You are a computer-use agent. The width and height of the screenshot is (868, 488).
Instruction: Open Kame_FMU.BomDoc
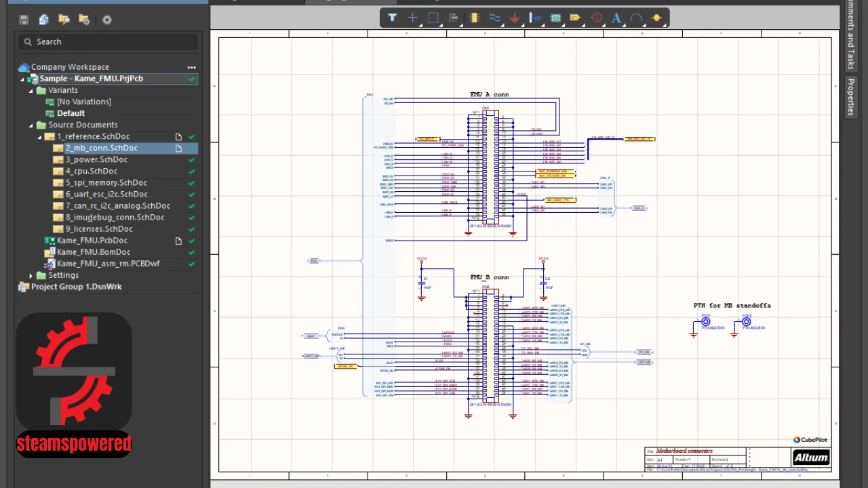click(94, 252)
